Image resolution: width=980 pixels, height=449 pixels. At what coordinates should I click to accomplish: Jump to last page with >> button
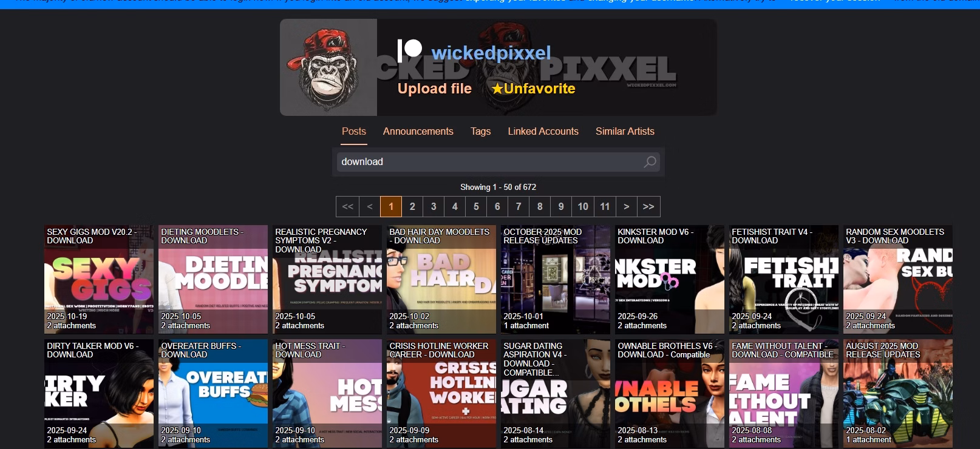click(x=648, y=206)
